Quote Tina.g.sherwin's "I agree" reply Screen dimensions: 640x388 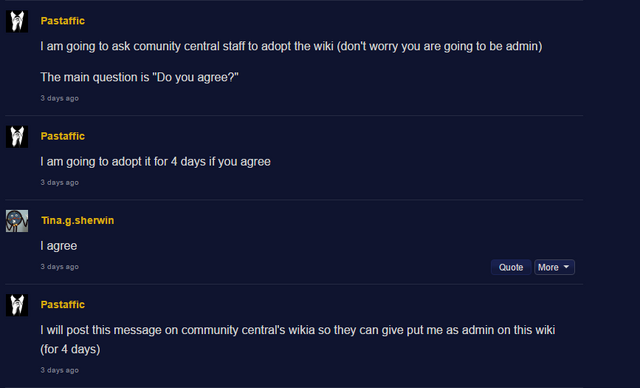click(511, 267)
